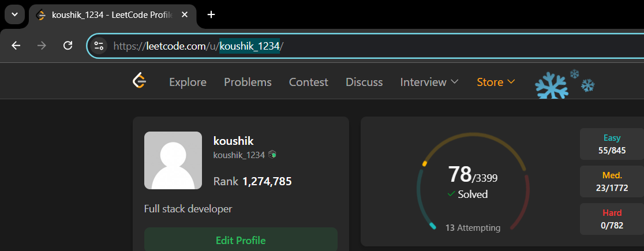This screenshot has height=251, width=644.
Task: Click the LeetCode logo in navbar
Action: coord(139,81)
